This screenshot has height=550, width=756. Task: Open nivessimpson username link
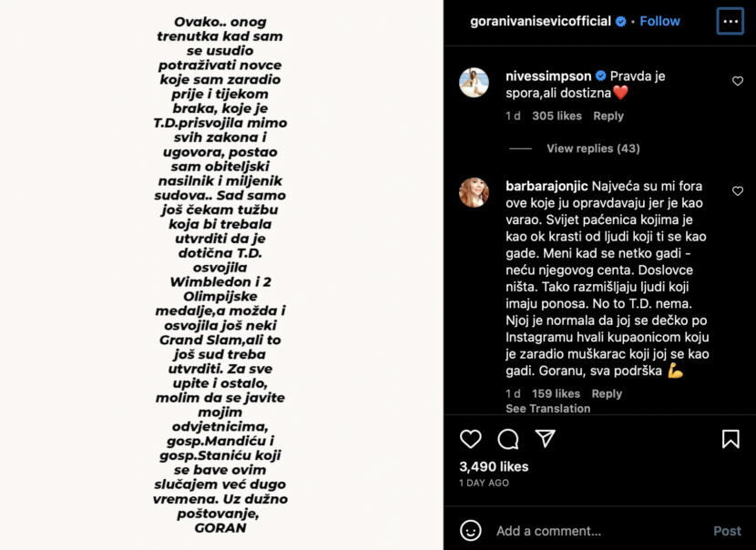(548, 76)
